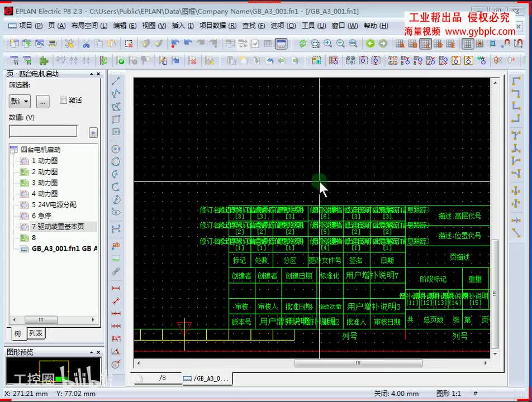Click the green Refresh/Update icon
This screenshot has height=402, width=532.
coord(302,44)
